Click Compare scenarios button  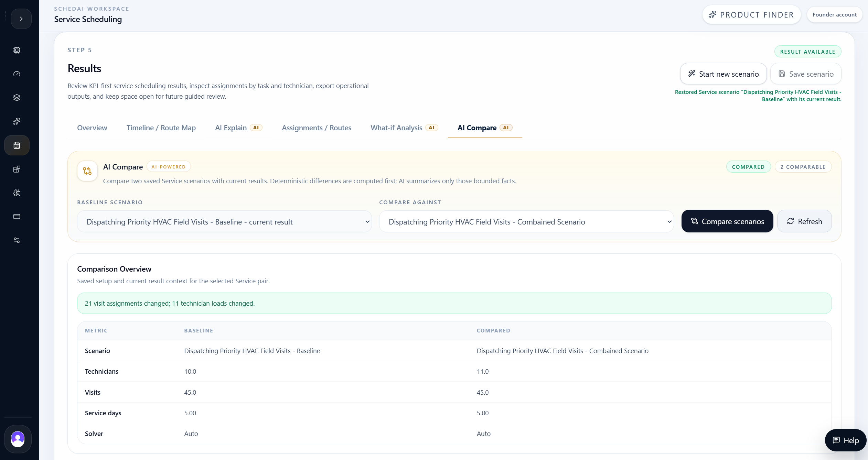tap(727, 221)
